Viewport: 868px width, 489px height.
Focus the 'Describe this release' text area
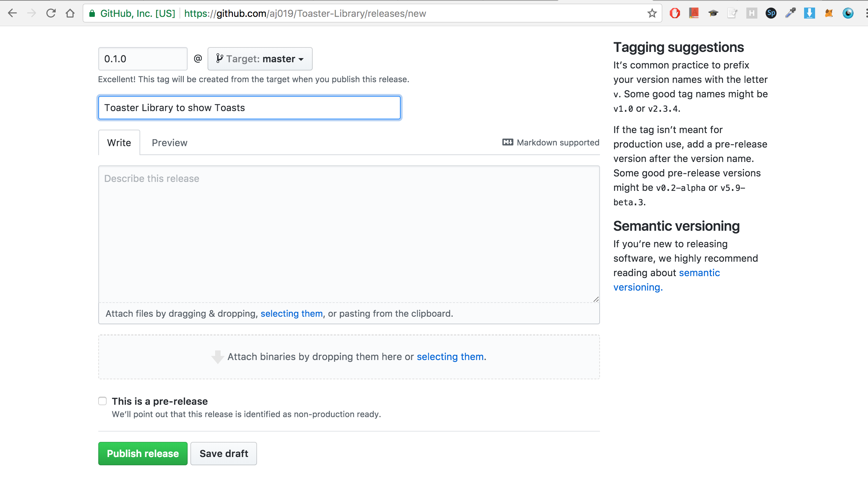click(x=349, y=234)
